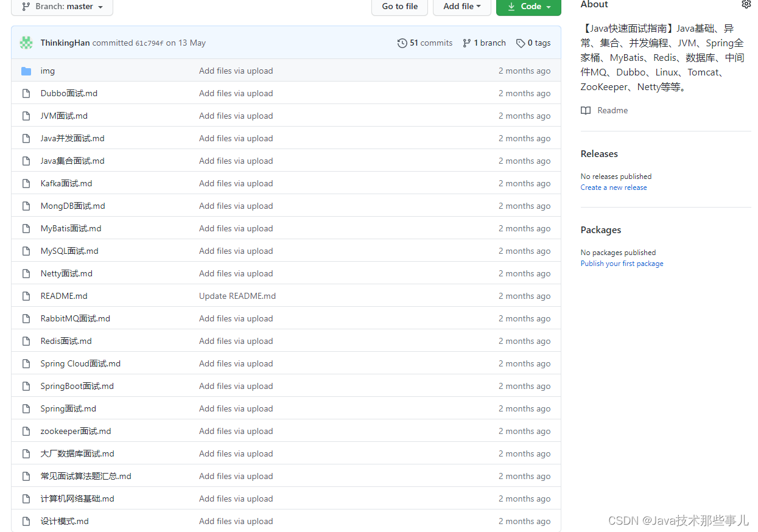Click file icon next to MyBatis面试.md
Viewport: 758px width, 532px height.
[26, 229]
